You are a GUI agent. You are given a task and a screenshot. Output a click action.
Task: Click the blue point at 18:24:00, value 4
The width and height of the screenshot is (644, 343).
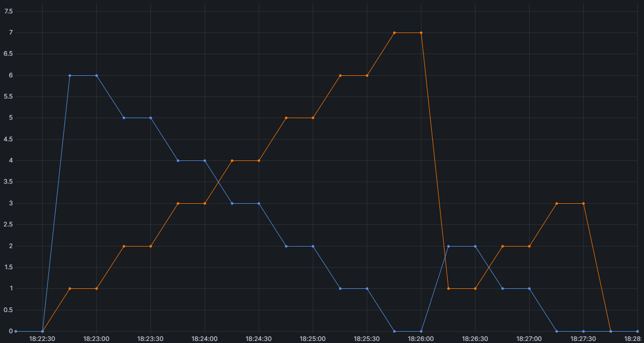(205, 160)
